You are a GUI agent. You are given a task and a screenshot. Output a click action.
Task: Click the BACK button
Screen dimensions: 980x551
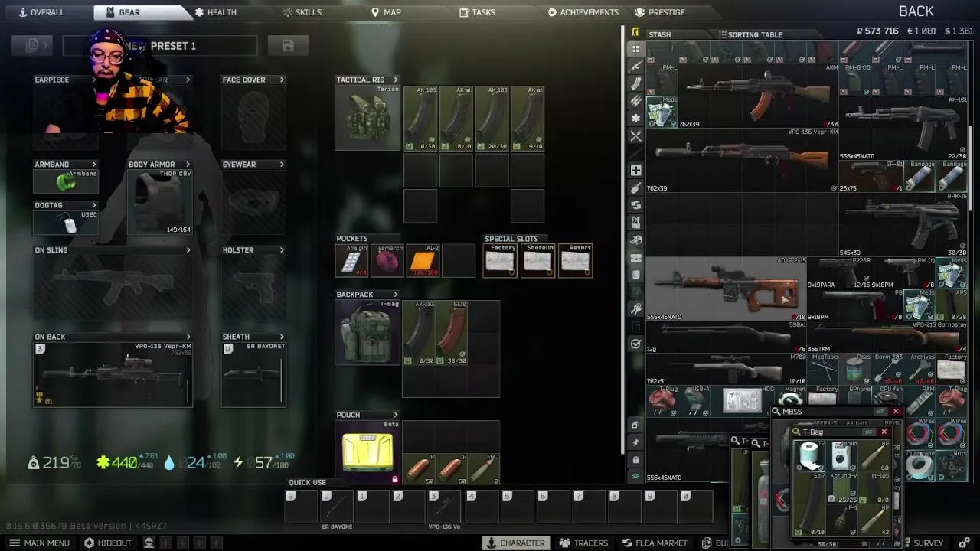(x=916, y=11)
